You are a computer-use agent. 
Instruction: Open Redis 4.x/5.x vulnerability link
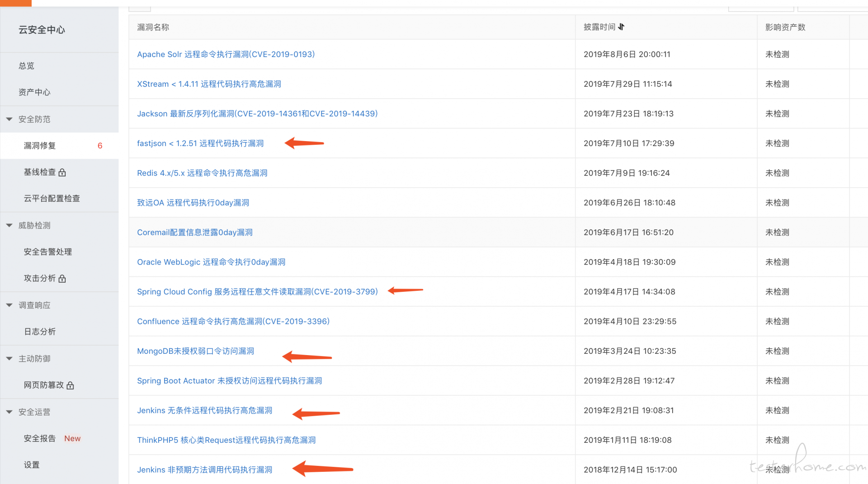coord(202,173)
